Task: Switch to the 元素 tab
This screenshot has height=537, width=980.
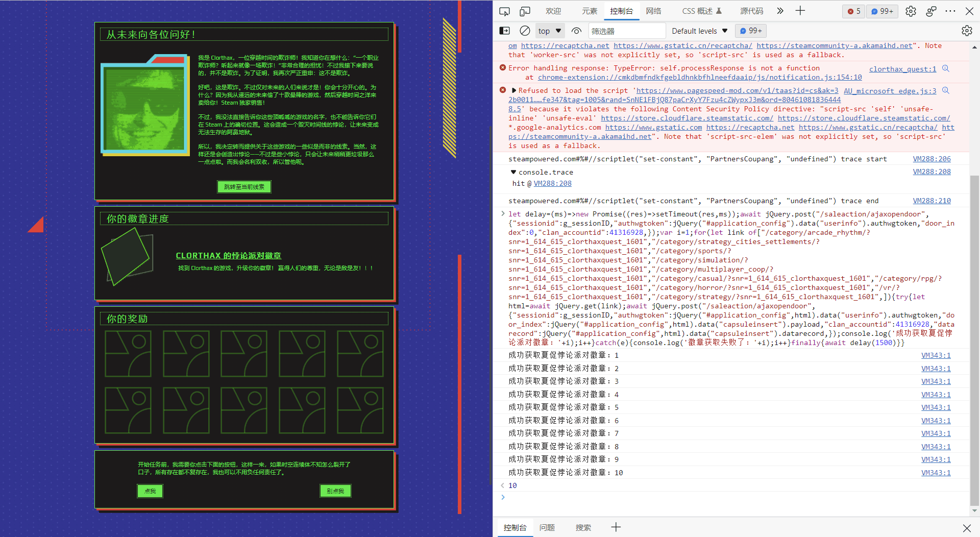Action: (x=590, y=11)
